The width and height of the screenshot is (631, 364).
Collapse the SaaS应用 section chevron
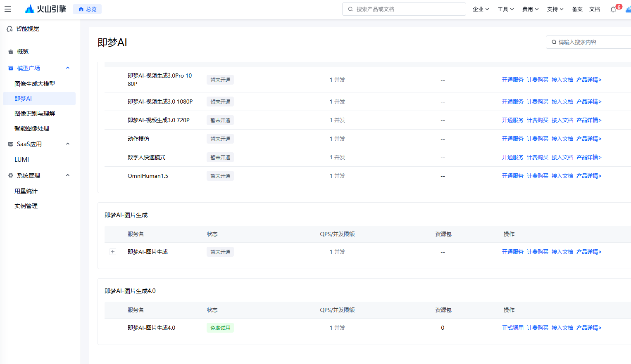click(x=68, y=144)
